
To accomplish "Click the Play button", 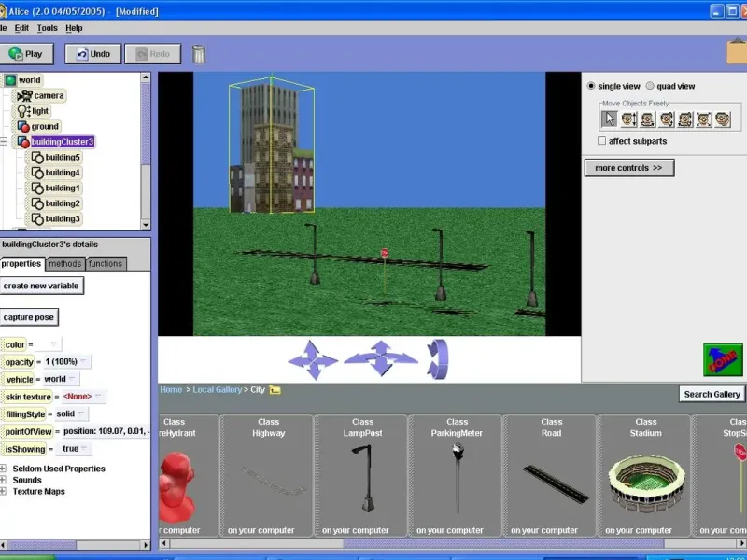I will coord(26,54).
